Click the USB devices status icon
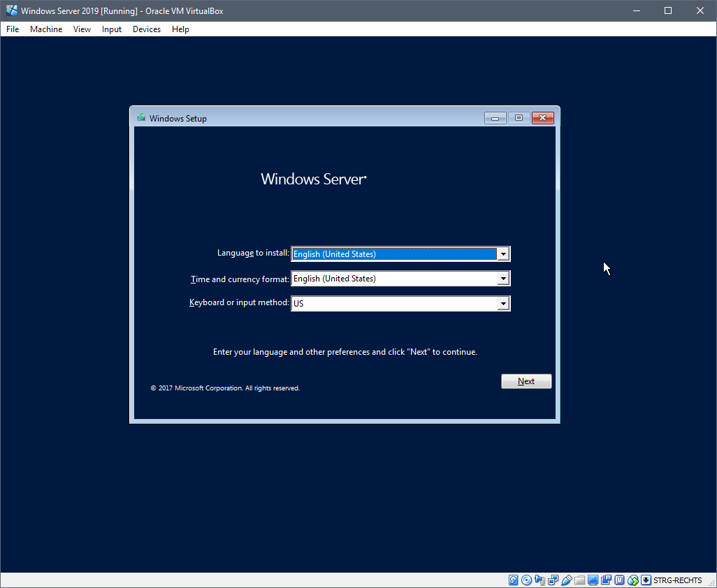This screenshot has height=588, width=717. 566,580
